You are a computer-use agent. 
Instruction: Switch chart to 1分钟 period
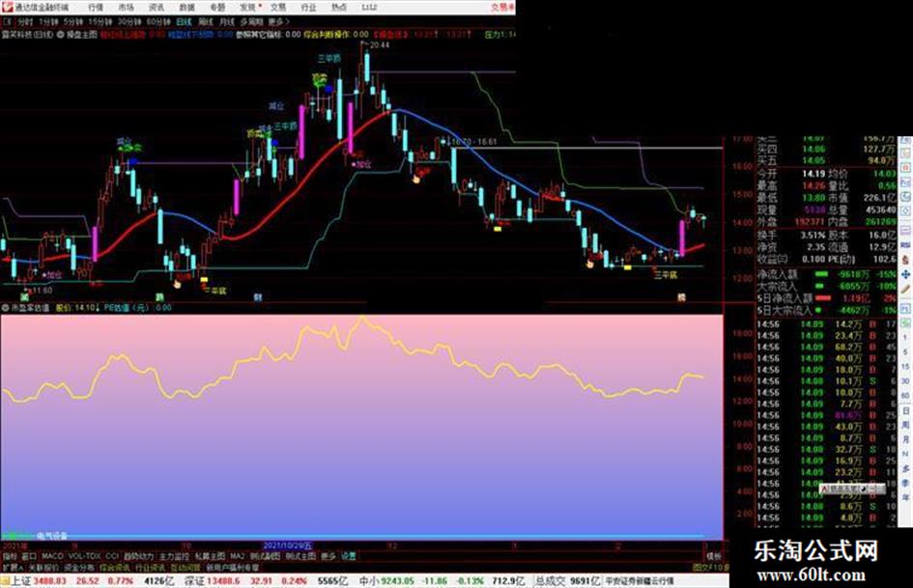pos(48,21)
